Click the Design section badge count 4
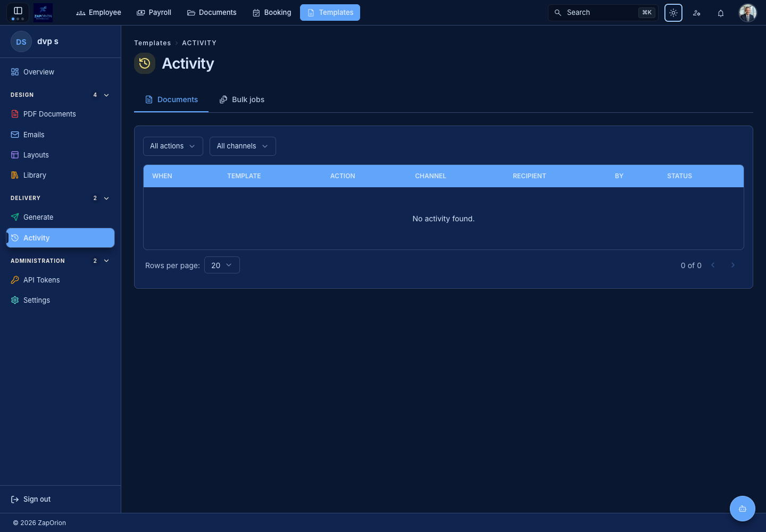Screen dimensions: 766x532 point(95,95)
